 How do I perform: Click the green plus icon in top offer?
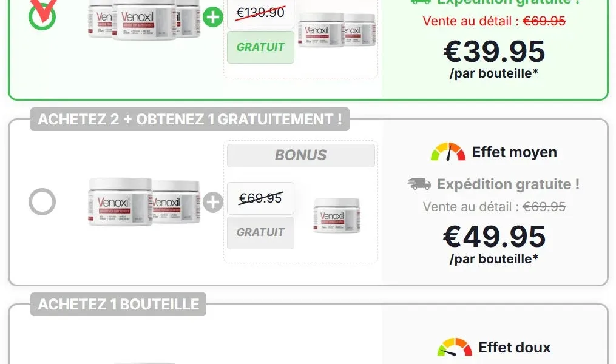(x=213, y=17)
